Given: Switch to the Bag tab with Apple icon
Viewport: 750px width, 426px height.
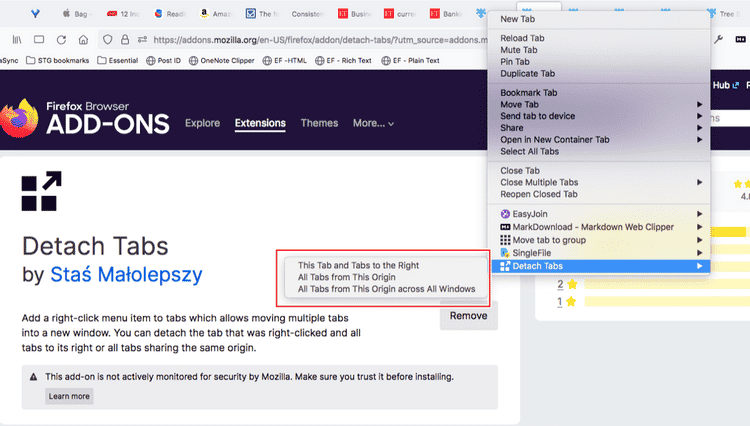Looking at the screenshot, I should pyautogui.click(x=77, y=14).
